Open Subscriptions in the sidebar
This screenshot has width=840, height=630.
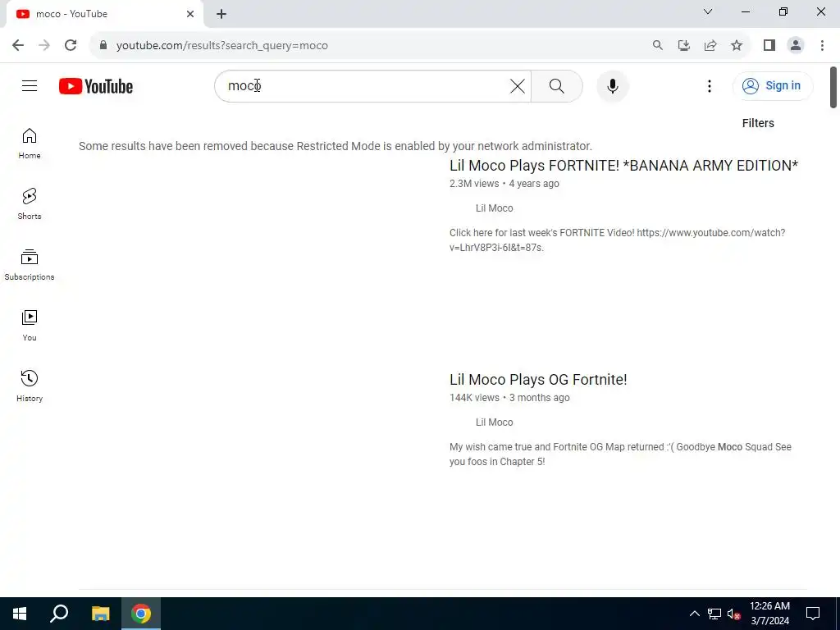(x=30, y=265)
